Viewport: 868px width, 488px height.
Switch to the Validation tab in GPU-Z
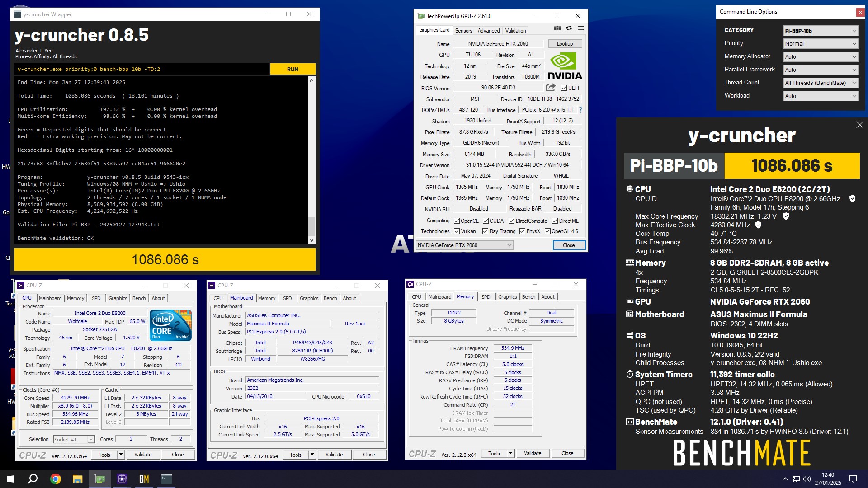coord(515,31)
